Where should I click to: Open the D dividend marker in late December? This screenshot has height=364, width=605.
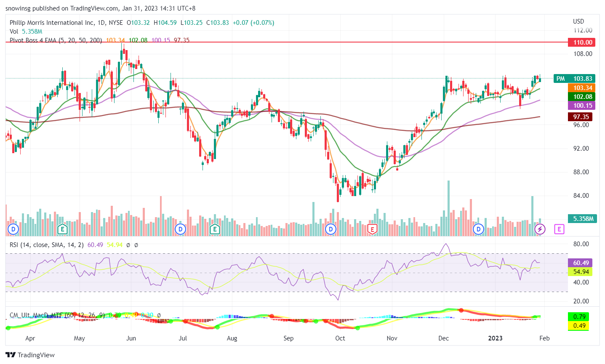click(x=478, y=229)
